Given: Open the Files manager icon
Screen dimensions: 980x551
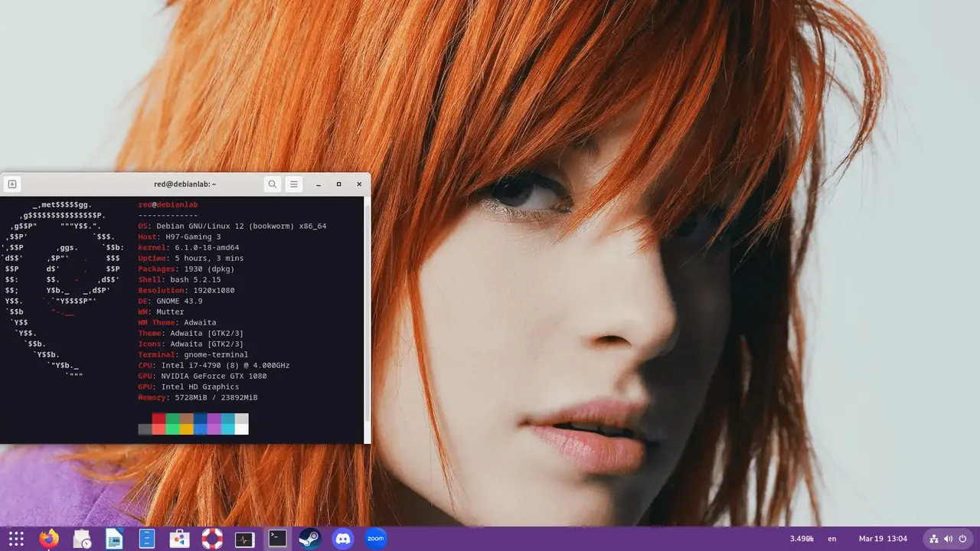Looking at the screenshot, I should (147, 539).
